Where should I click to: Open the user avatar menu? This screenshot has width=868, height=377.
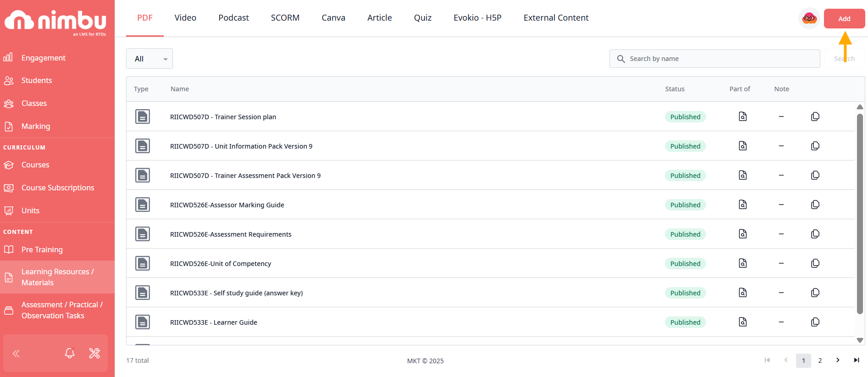point(809,19)
